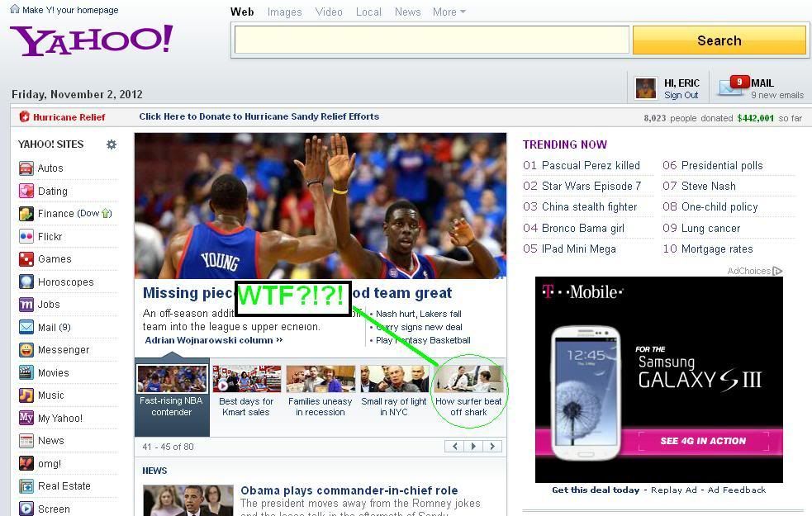
Task: Open the News newspaper icon
Action: tap(26, 440)
